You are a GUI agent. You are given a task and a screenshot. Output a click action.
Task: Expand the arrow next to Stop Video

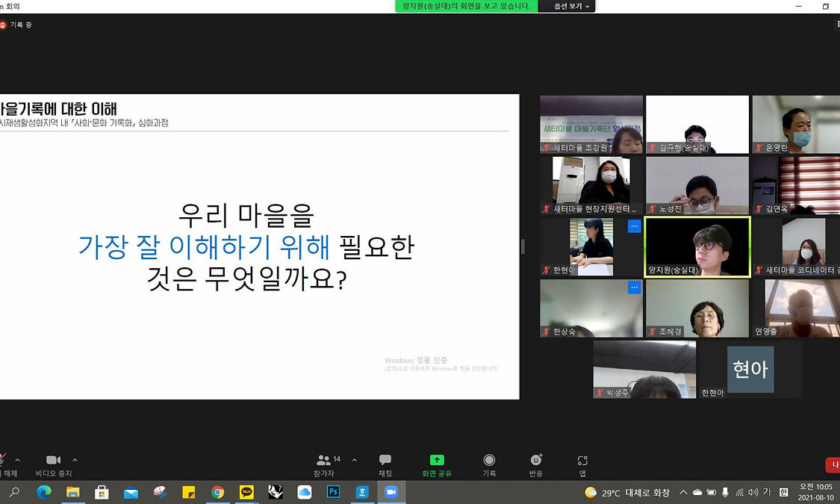coord(75,460)
